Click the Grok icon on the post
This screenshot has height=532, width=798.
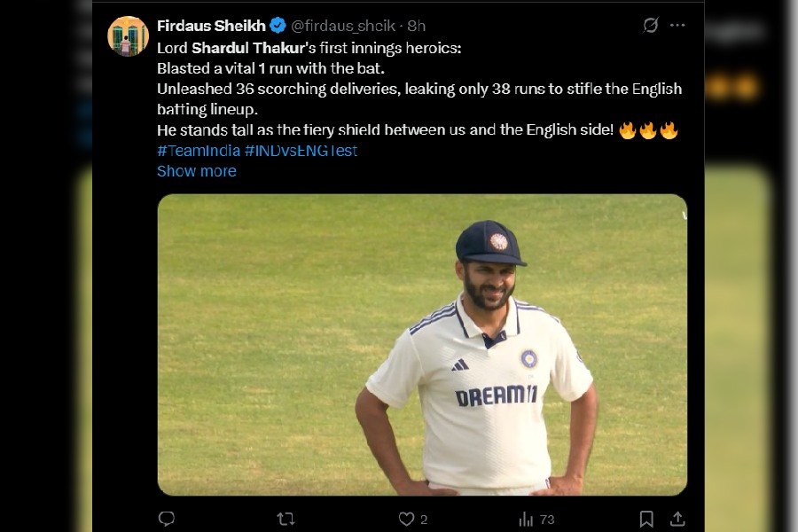click(x=651, y=26)
